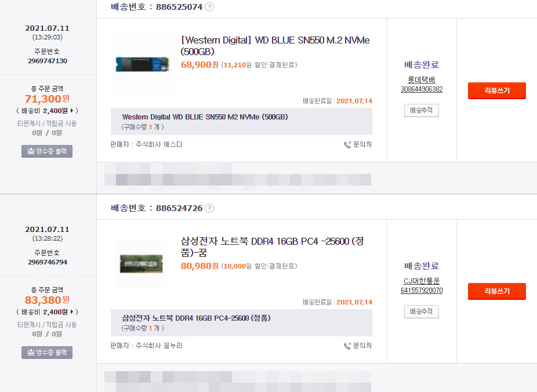Write review for Samsung DDR4 16GB RAM
537x392 pixels.
pos(497,291)
